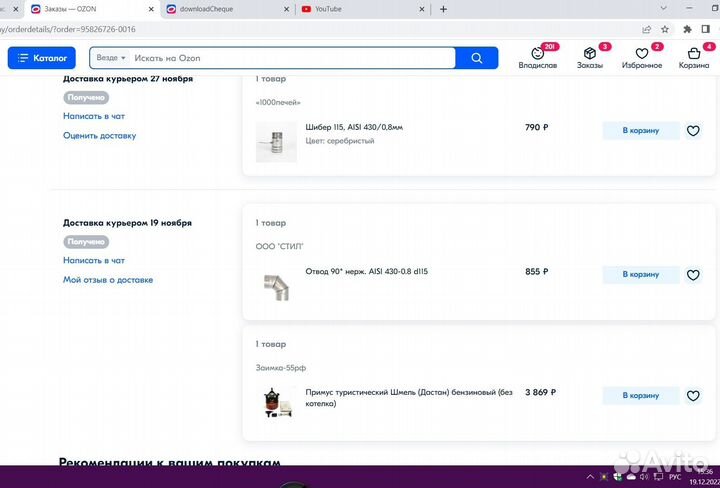Viewport: 720px width, 488px height.
Task: Favorite the Примус Шмель item
Action: coord(693,396)
